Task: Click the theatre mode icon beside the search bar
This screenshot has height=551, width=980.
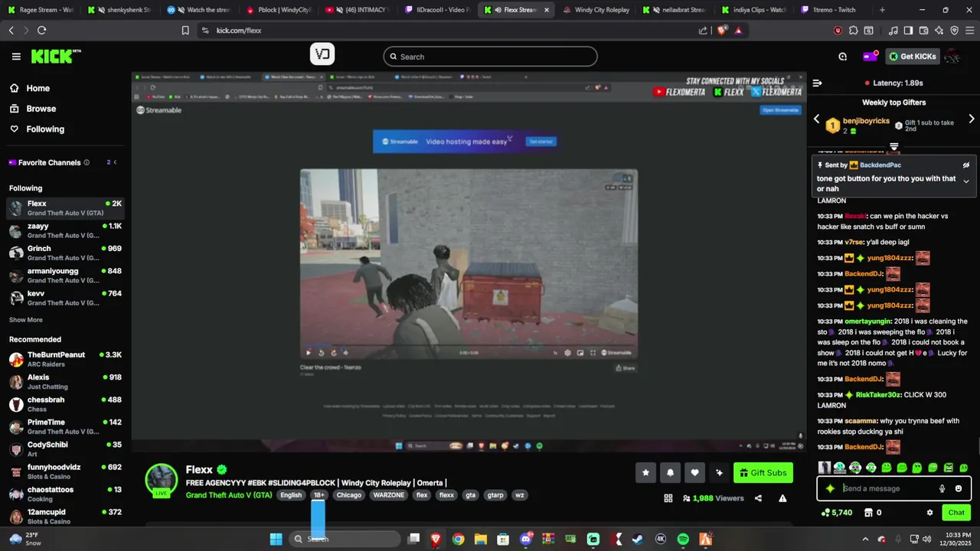Action: [x=322, y=54]
